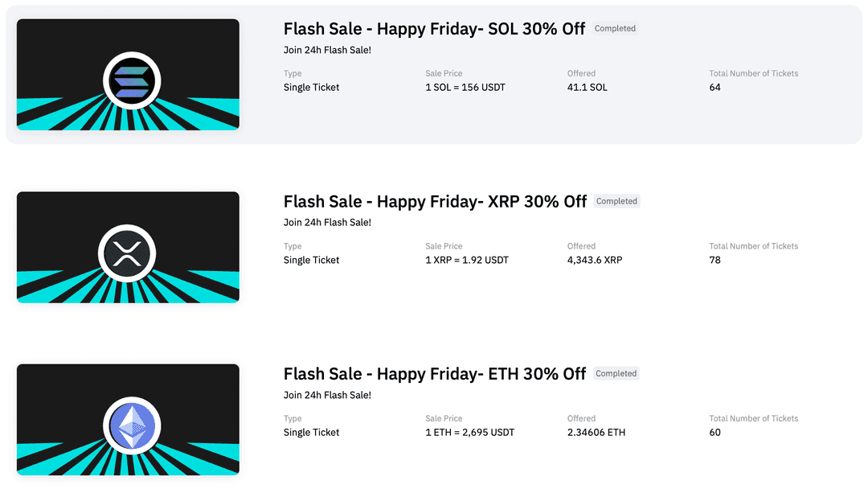Select the 2.34606 ETH offered amount
The image size is (868, 489).
click(x=596, y=433)
